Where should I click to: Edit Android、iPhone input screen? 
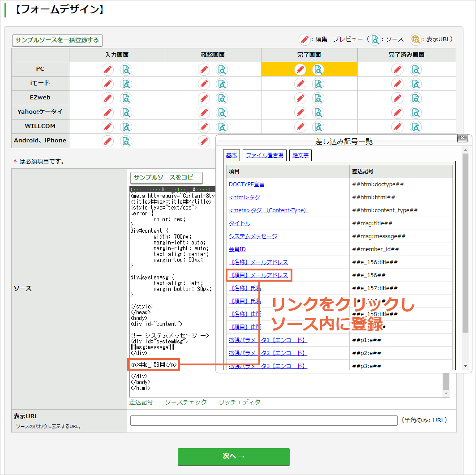tap(108, 141)
